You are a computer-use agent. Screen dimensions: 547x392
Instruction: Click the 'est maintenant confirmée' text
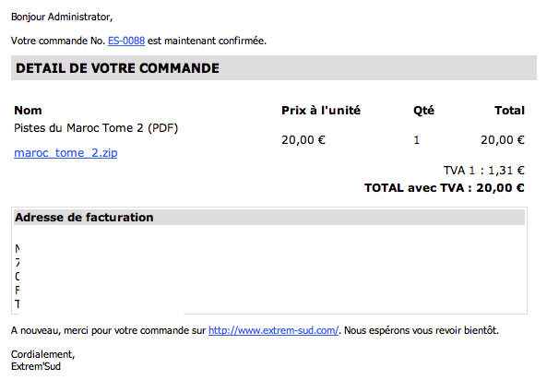[207, 41]
